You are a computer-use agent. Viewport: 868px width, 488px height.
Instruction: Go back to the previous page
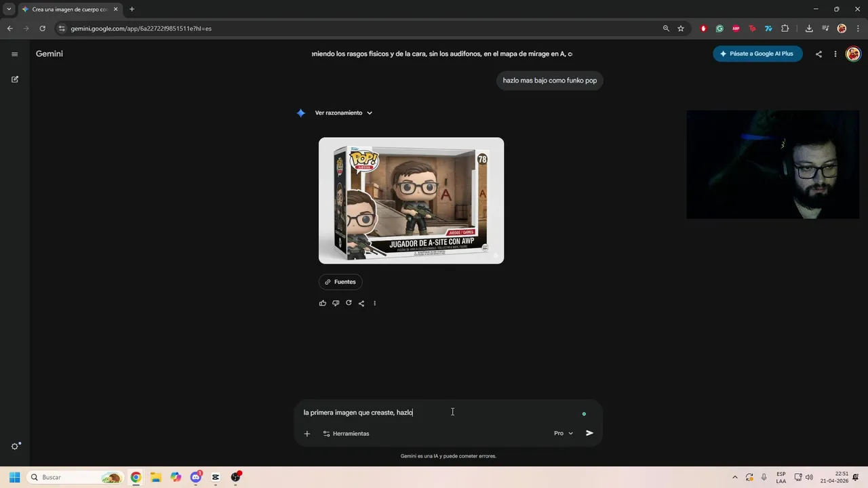[9, 28]
